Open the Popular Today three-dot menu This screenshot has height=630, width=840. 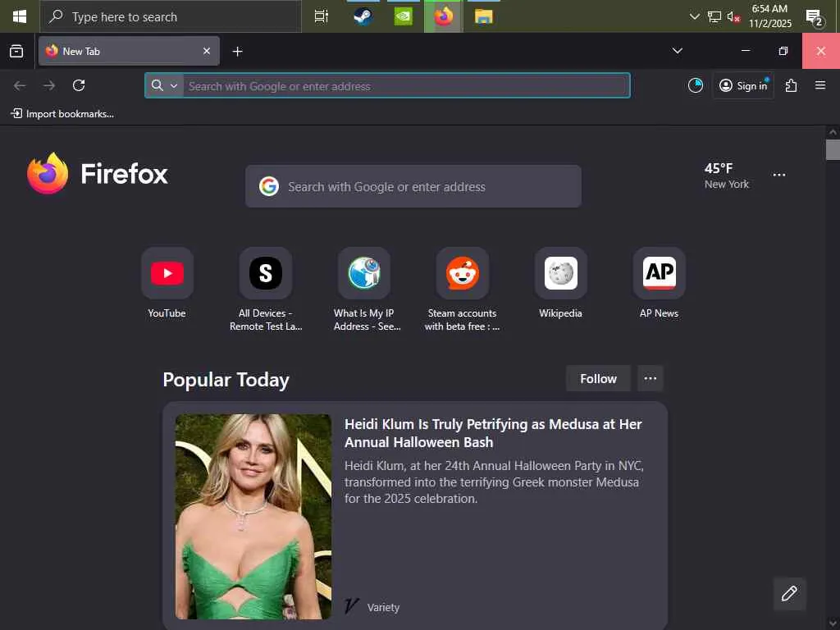651,379
